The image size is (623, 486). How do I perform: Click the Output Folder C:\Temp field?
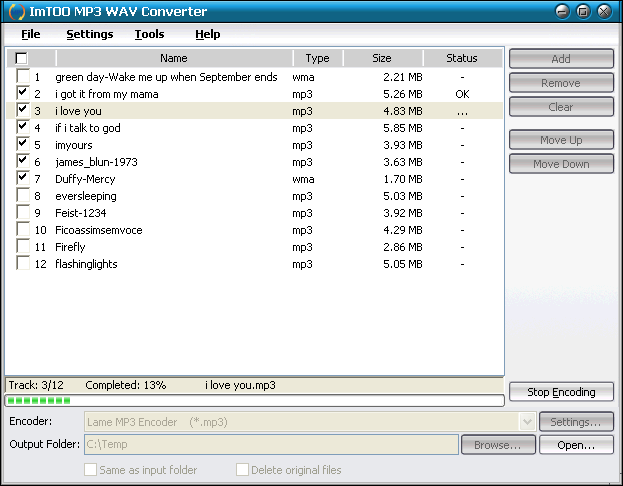(x=271, y=444)
